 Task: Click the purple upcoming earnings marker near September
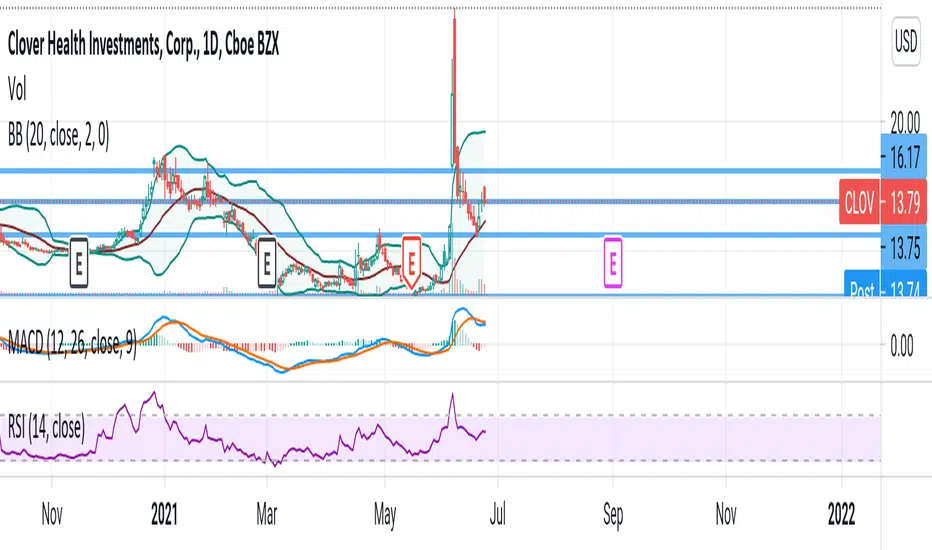613,262
